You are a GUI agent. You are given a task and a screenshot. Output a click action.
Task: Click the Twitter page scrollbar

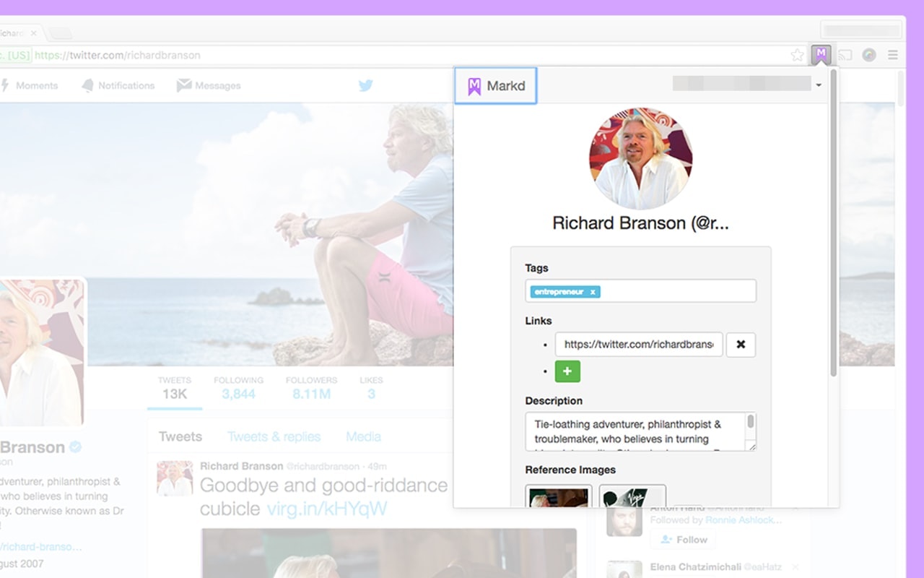point(900,88)
